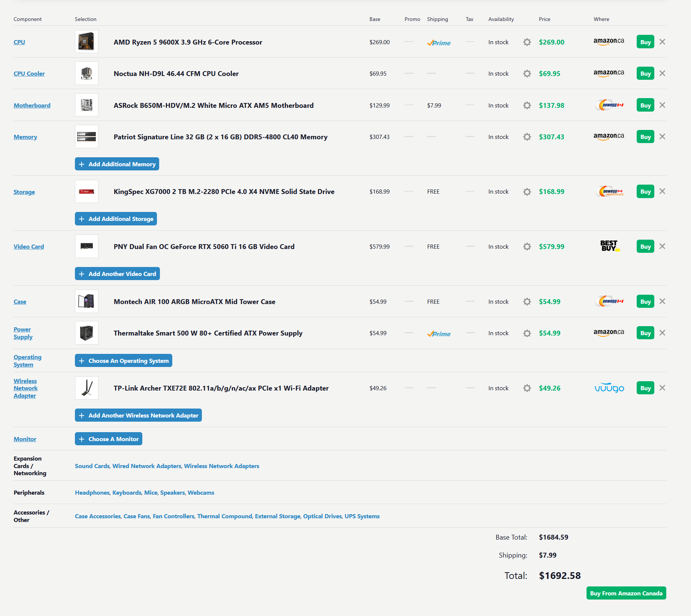Viewport: 691px width, 616px height.
Task: Open KingSpec XG7000 2 TB SSD product page
Action: (x=224, y=191)
